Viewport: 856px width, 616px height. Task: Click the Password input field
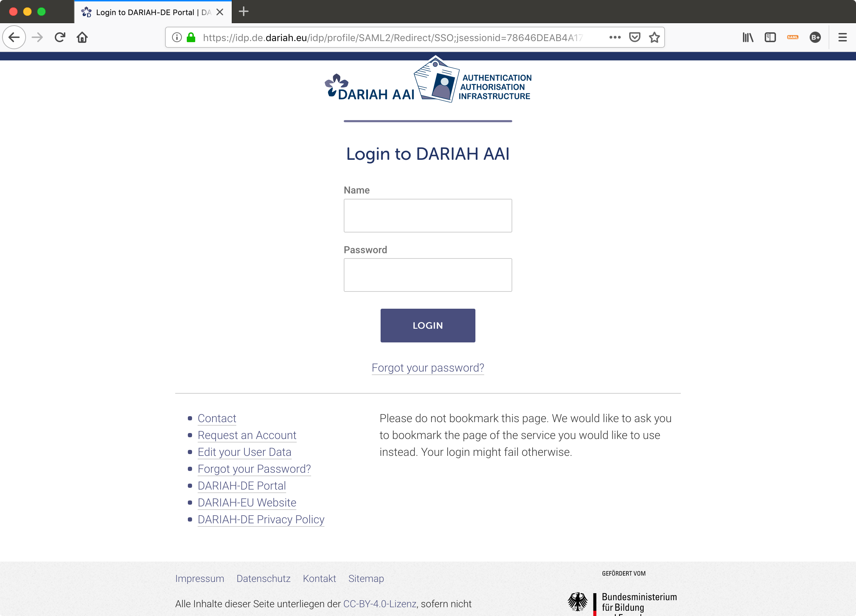click(428, 274)
